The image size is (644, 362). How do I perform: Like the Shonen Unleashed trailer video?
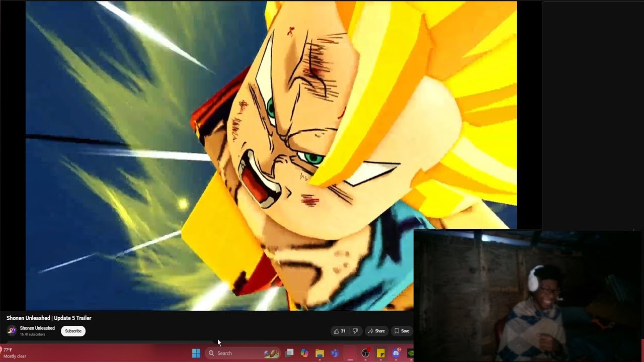pyautogui.click(x=340, y=331)
